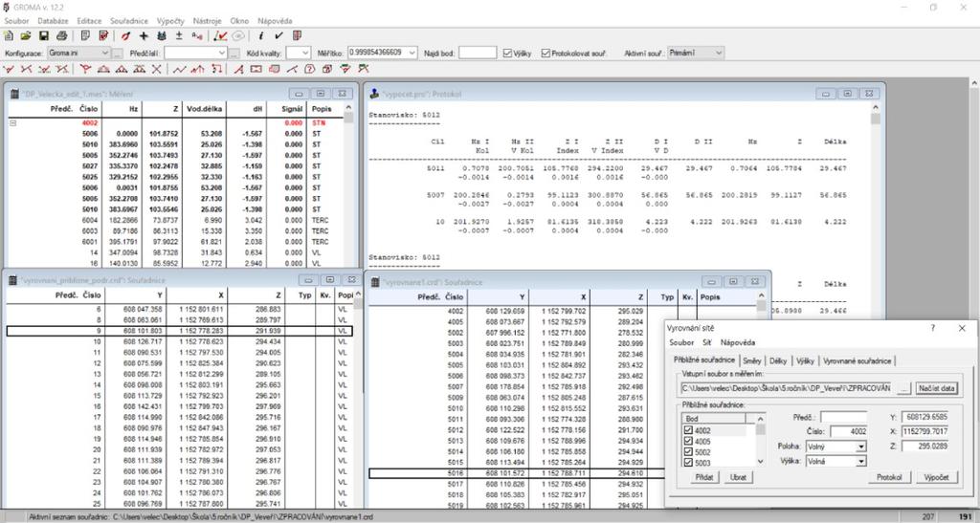Viewport: 980px width, 523px height.
Task: Click the Najdi bod input field
Action: tap(478, 53)
